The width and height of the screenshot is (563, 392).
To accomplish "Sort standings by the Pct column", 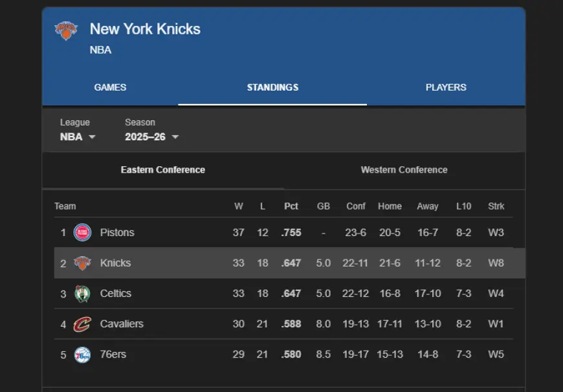I will coord(291,206).
